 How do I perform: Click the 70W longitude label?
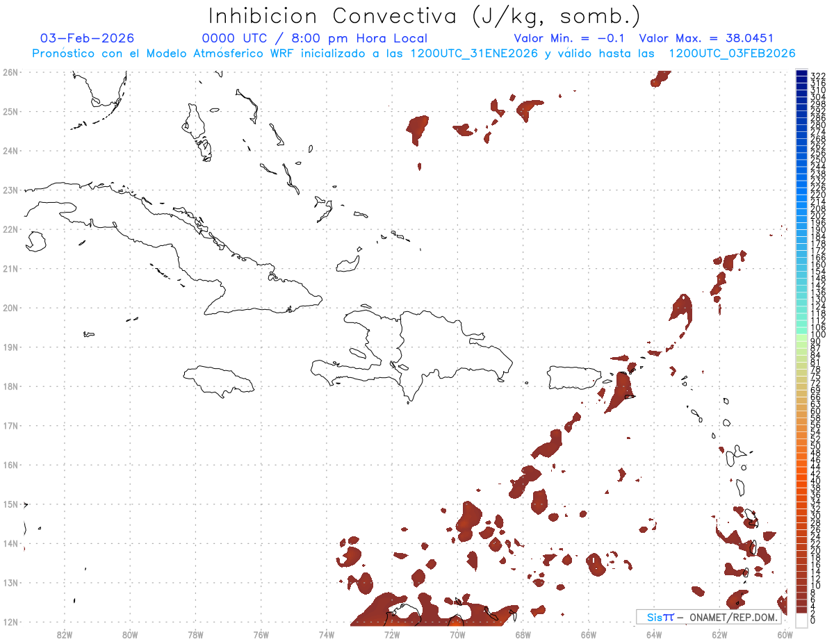coord(457,634)
